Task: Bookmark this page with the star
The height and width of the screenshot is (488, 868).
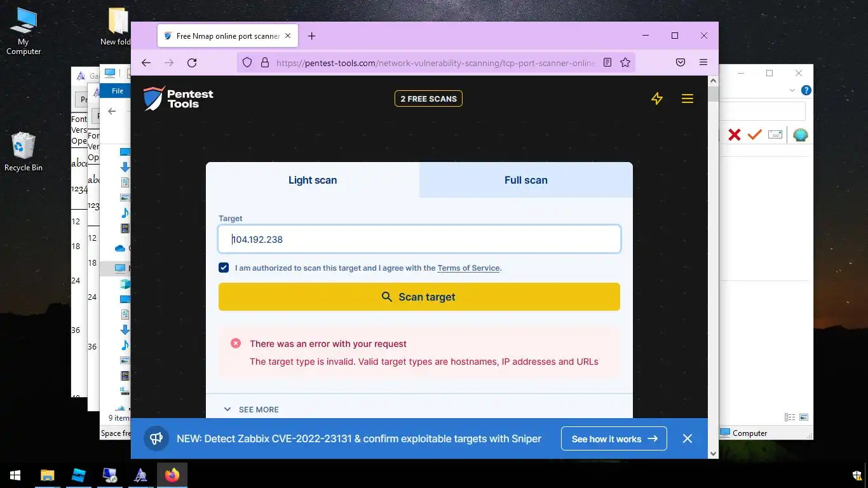Action: (625, 62)
